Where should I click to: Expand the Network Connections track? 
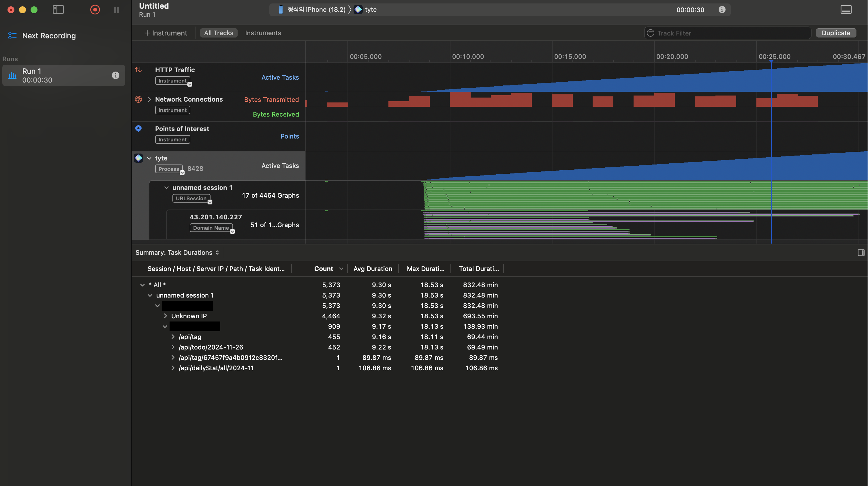[149, 100]
